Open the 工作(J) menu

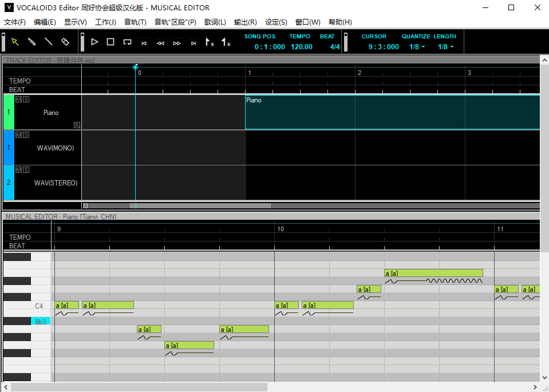tap(105, 22)
